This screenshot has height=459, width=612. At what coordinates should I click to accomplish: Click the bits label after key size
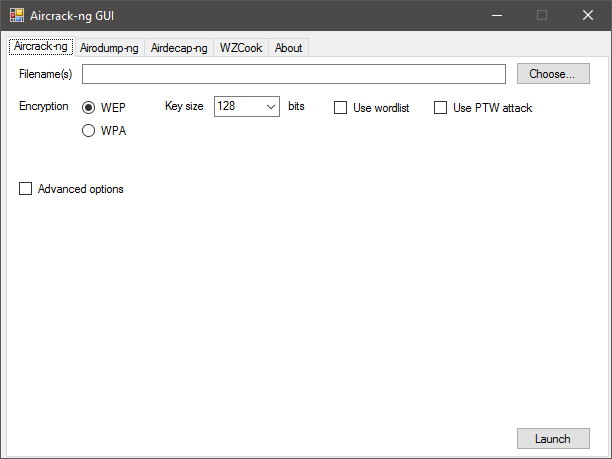[296, 106]
